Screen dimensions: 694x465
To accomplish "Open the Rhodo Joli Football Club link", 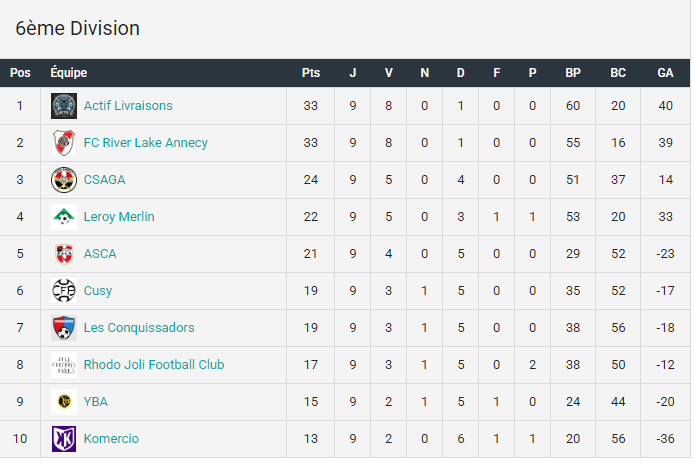I will [154, 365].
